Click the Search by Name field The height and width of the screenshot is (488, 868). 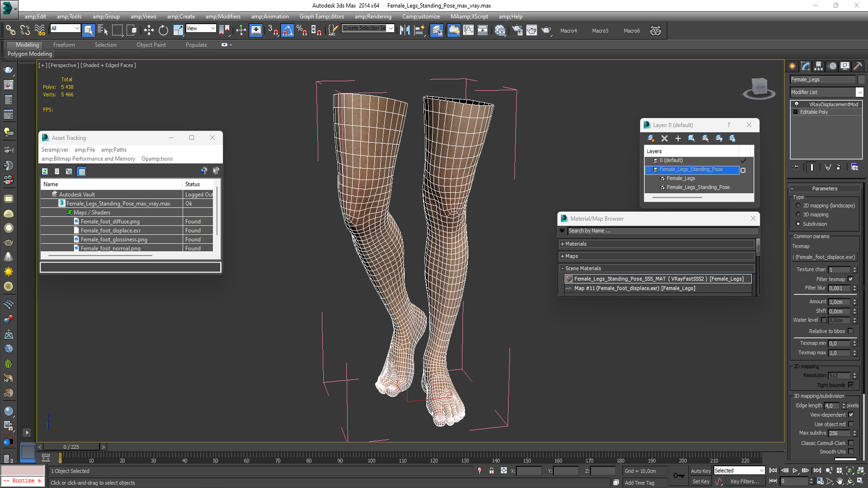click(x=662, y=231)
